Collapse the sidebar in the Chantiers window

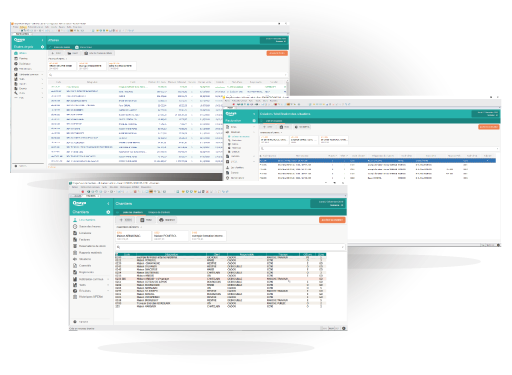[108, 203]
